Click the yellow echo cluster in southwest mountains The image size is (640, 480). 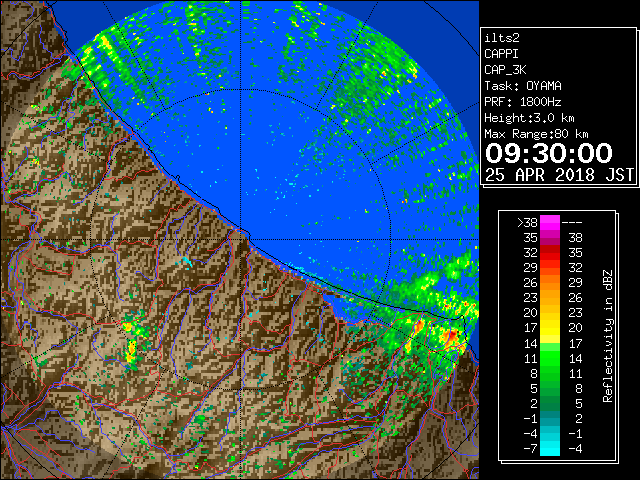(x=131, y=352)
